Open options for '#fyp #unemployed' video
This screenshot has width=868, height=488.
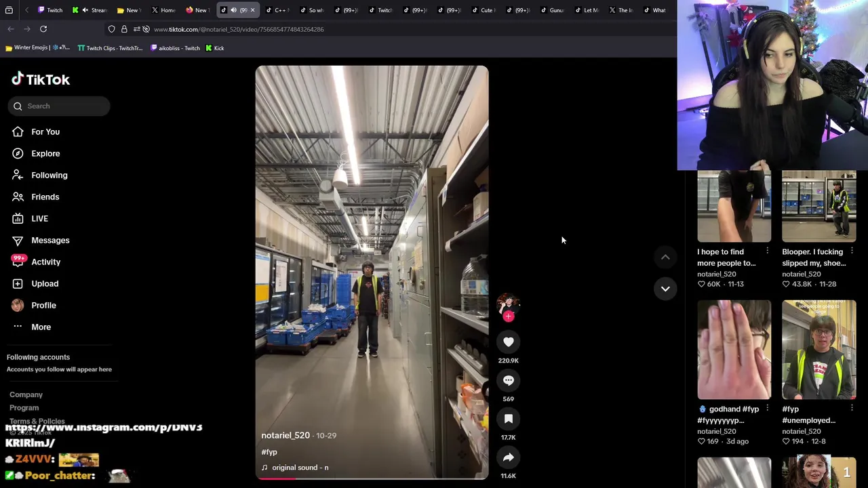click(x=852, y=409)
